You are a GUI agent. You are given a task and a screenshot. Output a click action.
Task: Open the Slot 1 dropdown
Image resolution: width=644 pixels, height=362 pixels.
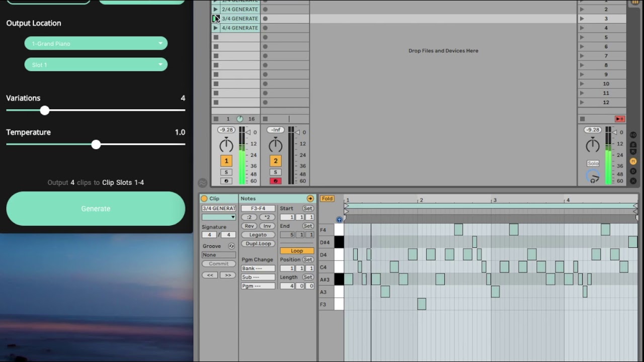(96, 64)
